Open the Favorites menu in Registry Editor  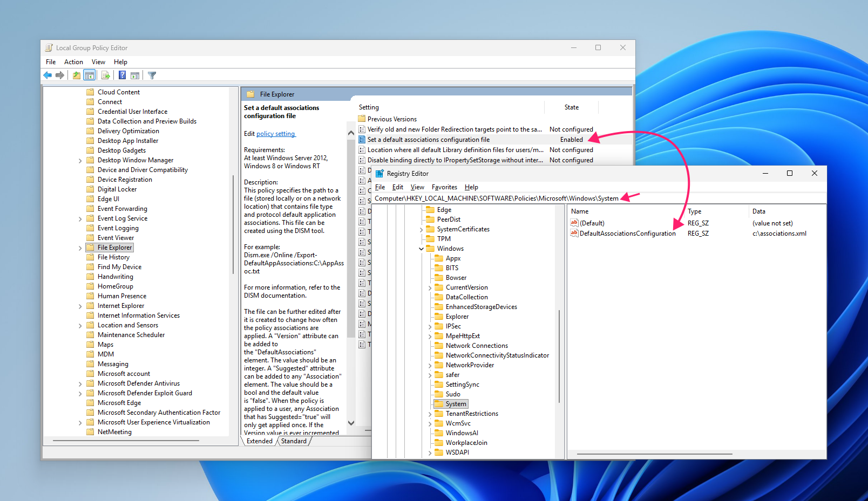tap(444, 187)
